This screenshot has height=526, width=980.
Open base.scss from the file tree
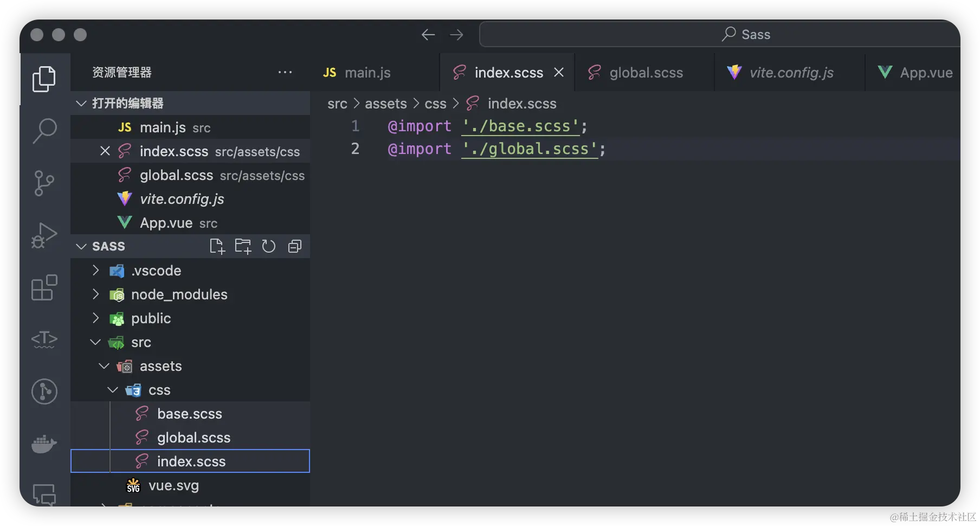pyautogui.click(x=189, y=414)
